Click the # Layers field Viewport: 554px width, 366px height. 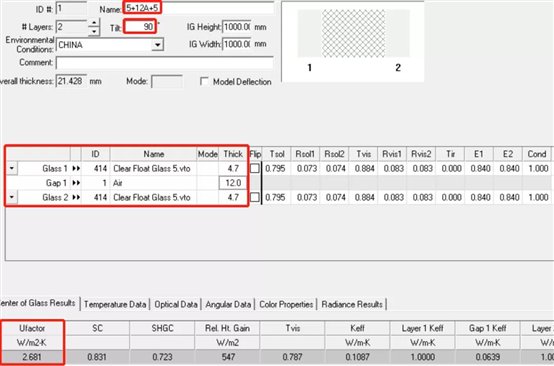point(71,27)
